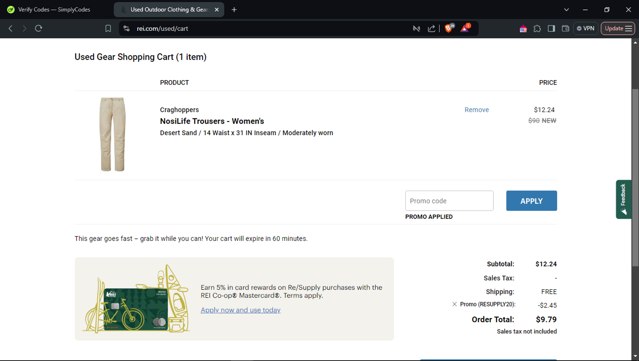Select the Used Outdoor Clothing & Gear tab

(x=168, y=9)
